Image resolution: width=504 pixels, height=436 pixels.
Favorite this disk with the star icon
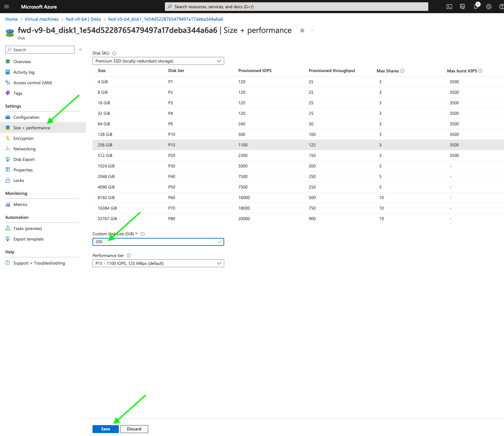point(302,31)
